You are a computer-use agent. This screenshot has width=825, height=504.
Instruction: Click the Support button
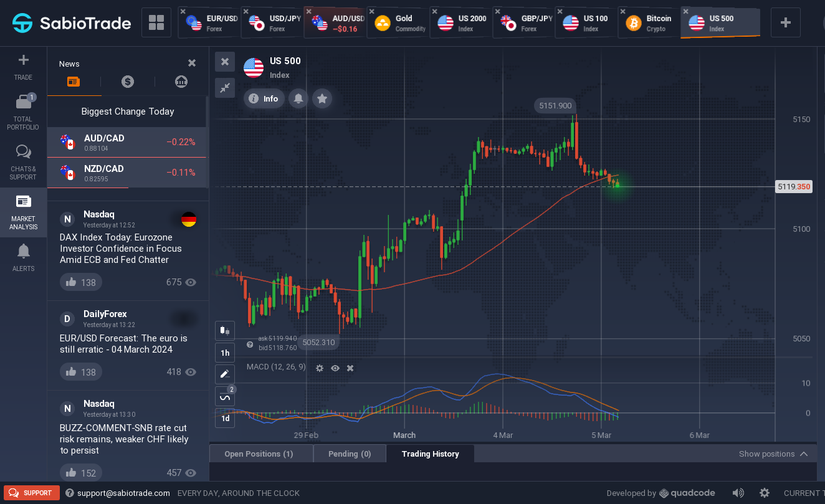(x=32, y=493)
